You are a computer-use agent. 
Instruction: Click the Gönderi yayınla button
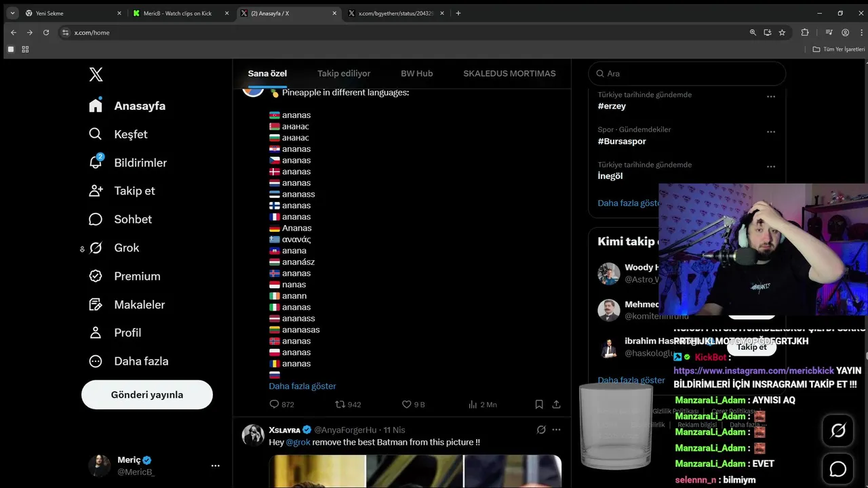tap(147, 394)
